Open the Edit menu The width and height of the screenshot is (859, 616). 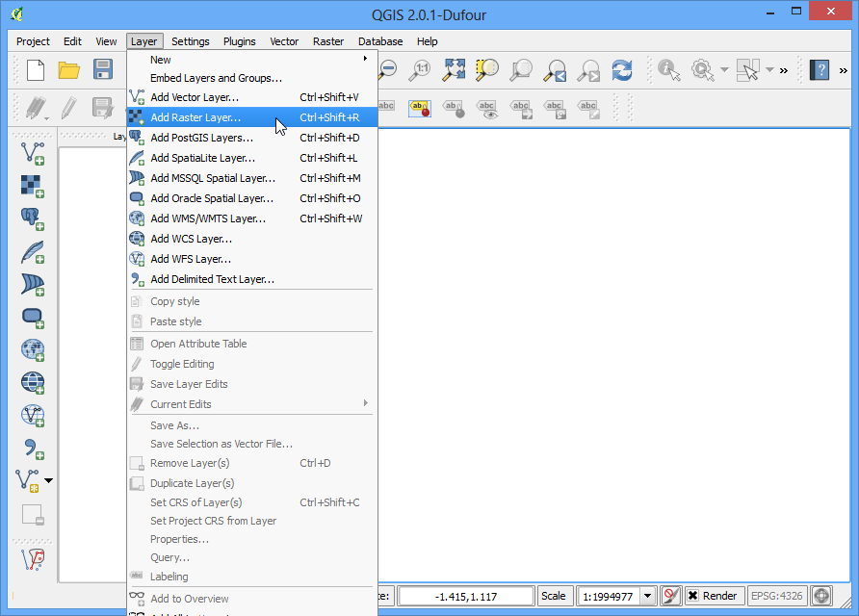click(72, 41)
